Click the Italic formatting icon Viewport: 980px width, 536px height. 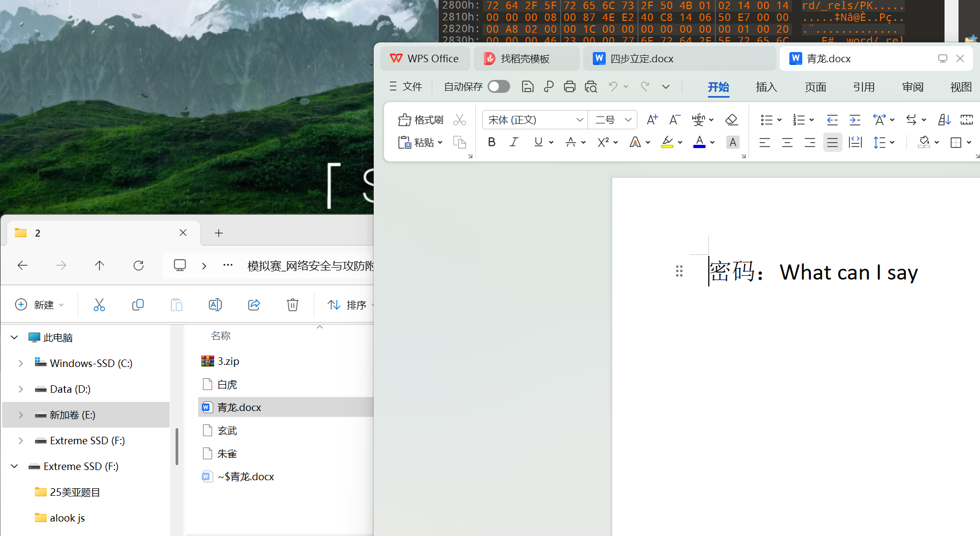tap(514, 142)
